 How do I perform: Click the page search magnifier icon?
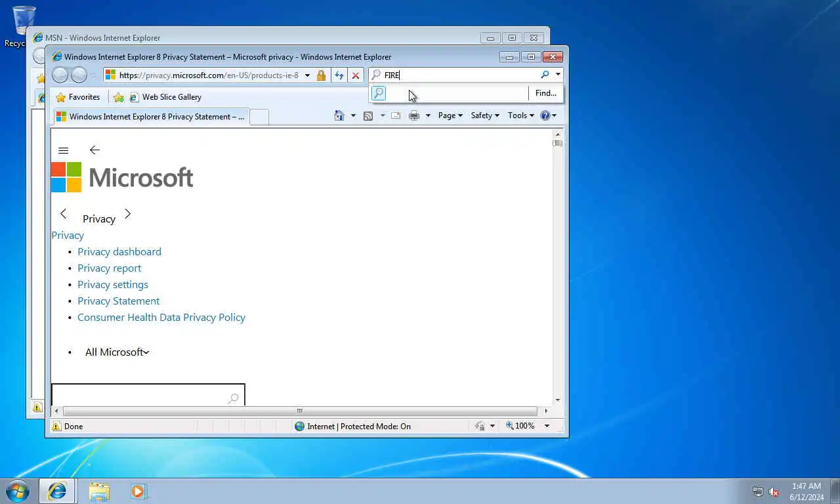(x=233, y=398)
